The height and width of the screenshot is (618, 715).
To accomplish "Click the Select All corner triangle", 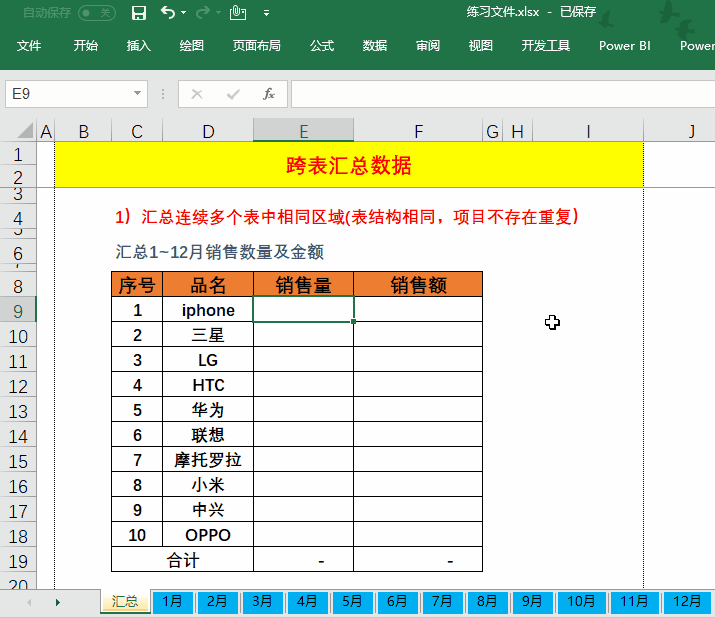I will pyautogui.click(x=25, y=130).
